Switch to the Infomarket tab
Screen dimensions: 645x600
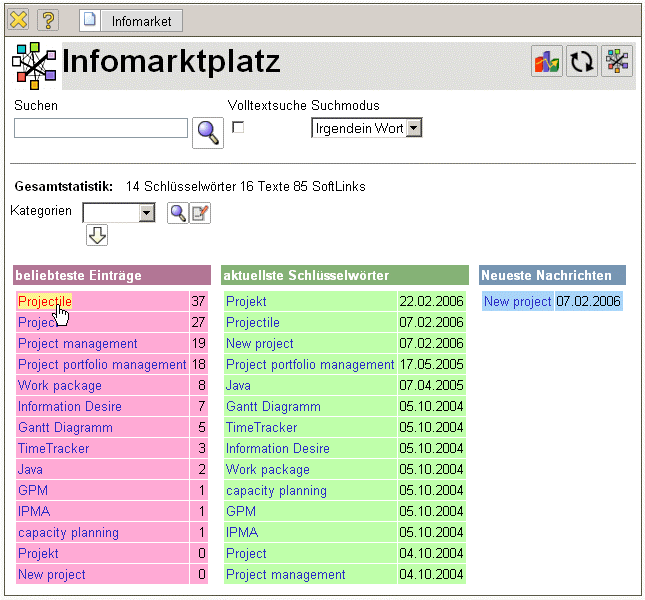[129, 20]
